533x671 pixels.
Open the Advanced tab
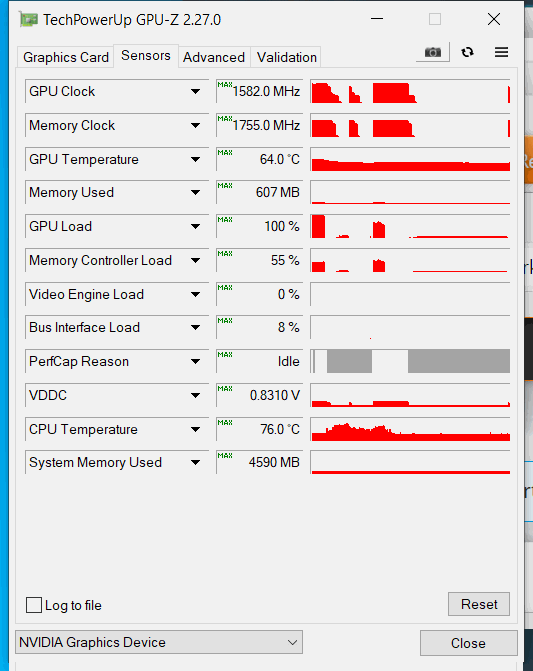pyautogui.click(x=214, y=57)
